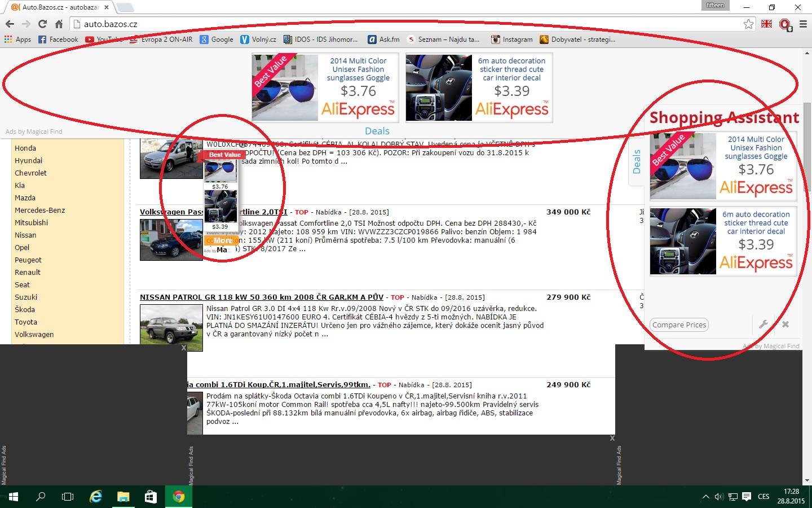This screenshot has width=812, height=508.
Task: Select Nissan in the brand list
Action: coord(25,235)
